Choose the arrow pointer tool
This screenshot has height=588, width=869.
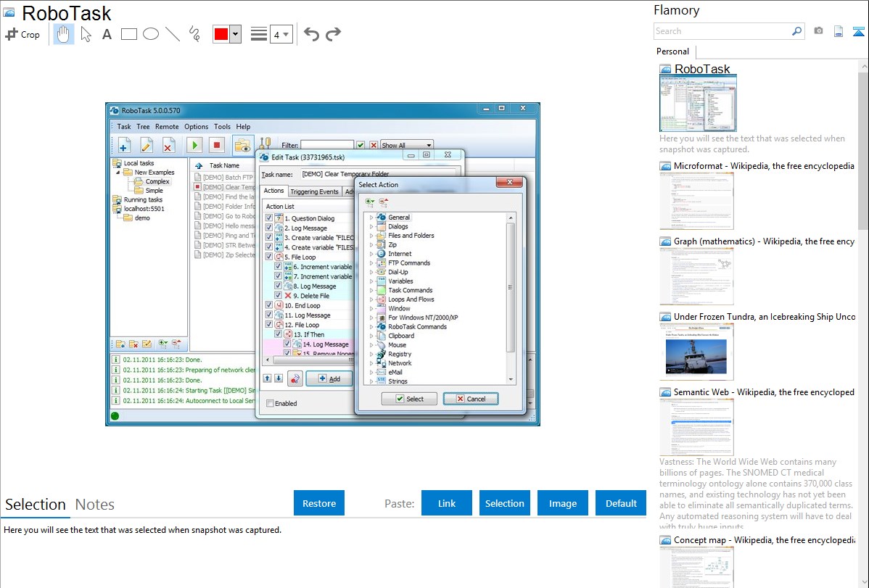coord(86,34)
